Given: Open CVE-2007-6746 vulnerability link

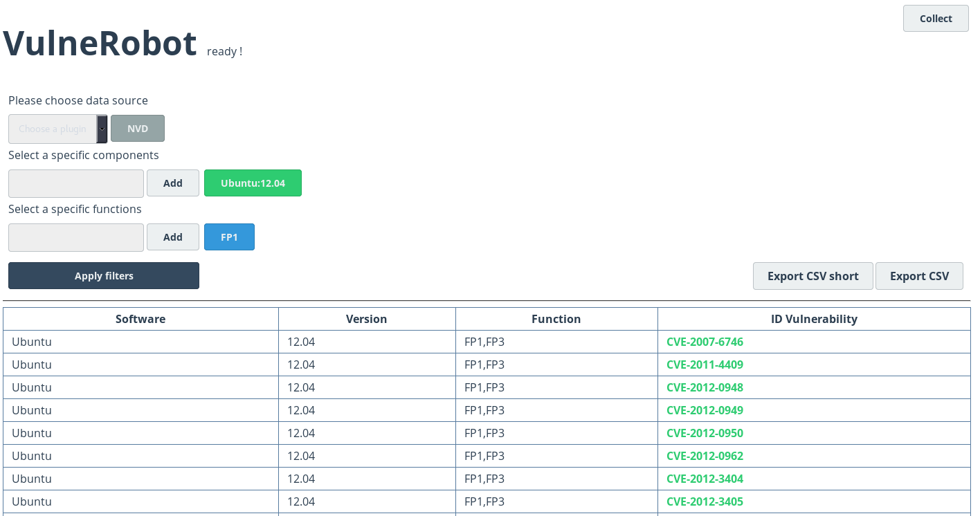Looking at the screenshot, I should tap(705, 342).
